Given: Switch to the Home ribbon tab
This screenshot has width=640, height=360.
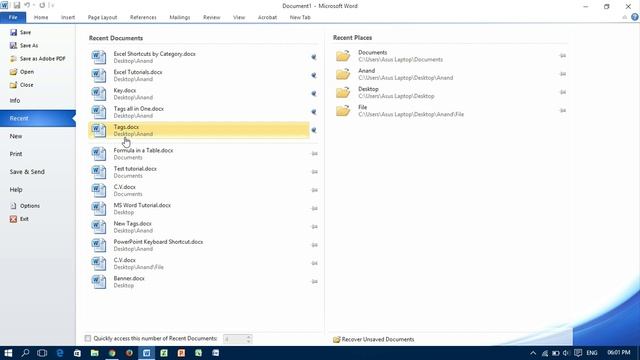Looking at the screenshot, I should (x=41, y=17).
